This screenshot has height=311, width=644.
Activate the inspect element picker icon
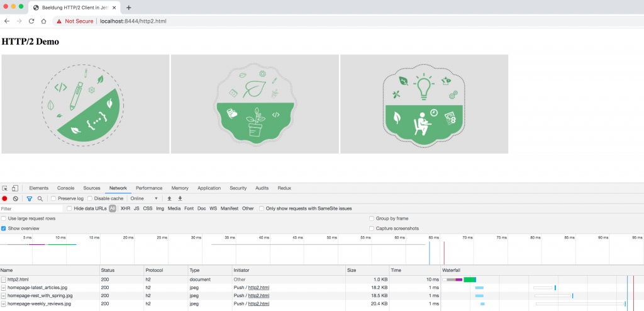coord(5,188)
